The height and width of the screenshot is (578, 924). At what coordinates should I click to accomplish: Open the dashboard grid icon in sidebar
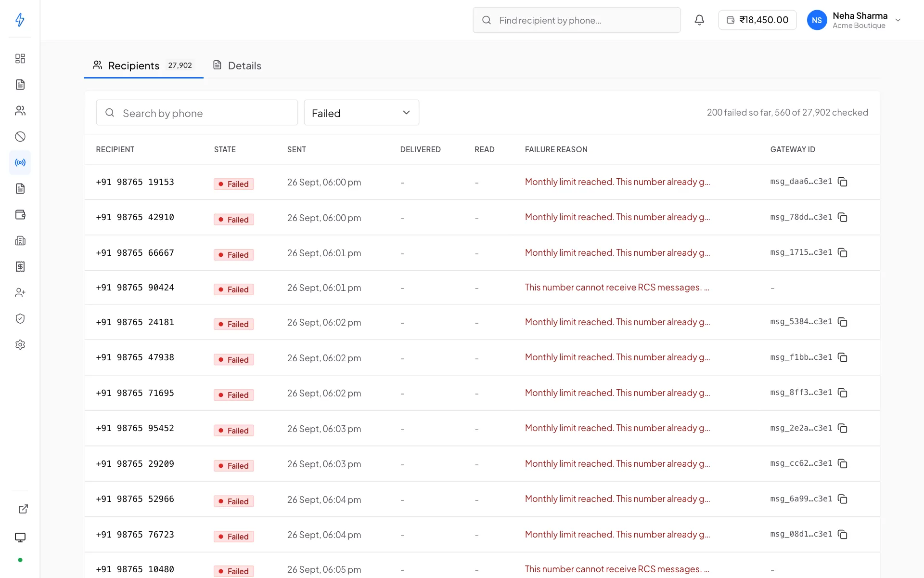coord(20,59)
